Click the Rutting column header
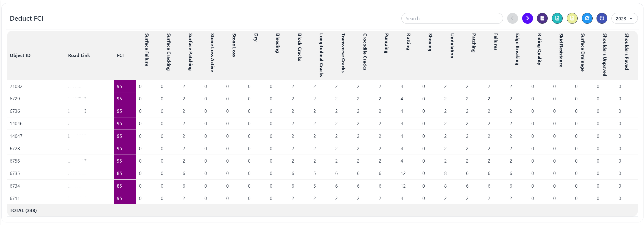 (x=408, y=42)
